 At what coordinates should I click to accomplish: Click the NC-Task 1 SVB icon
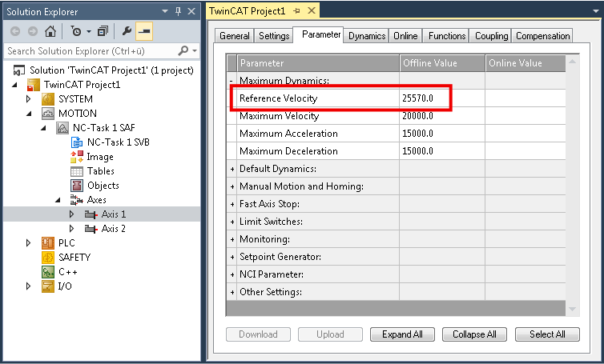click(x=77, y=142)
